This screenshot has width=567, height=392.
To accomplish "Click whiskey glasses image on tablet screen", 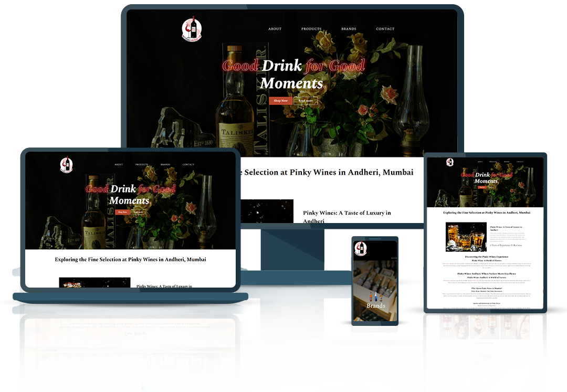I will tap(466, 237).
